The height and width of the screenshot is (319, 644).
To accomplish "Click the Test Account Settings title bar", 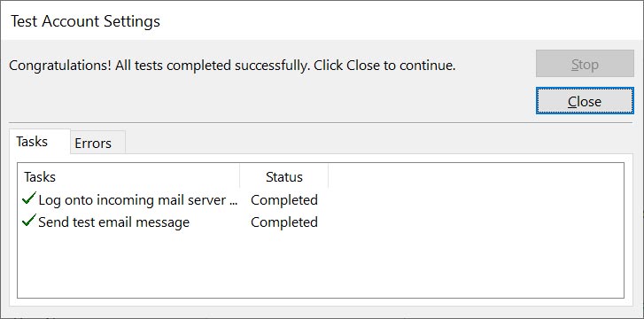I will tap(322, 20).
